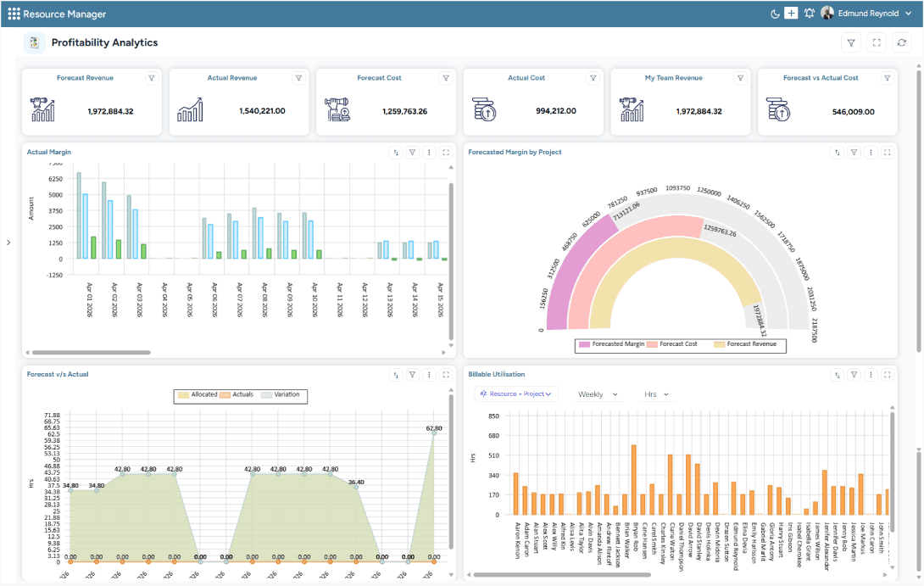This screenshot has width=924, height=586.
Task: Click the 1,540,221.00 Actual Revenue value
Action: (262, 111)
